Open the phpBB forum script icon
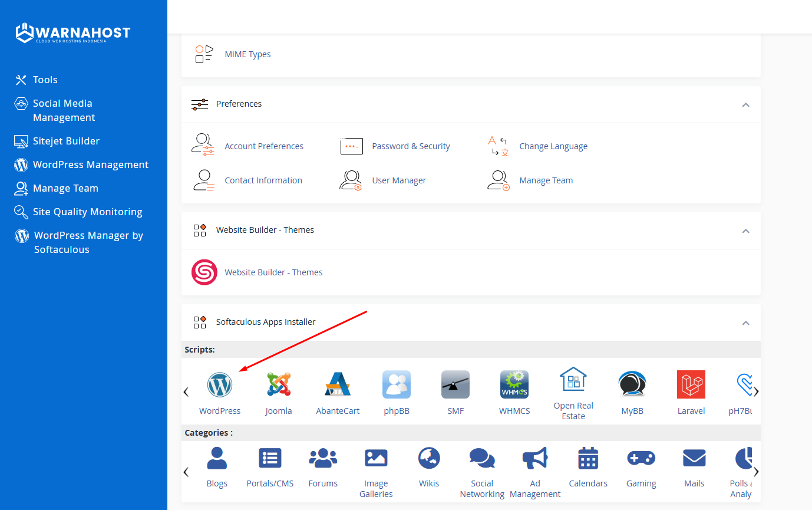Image resolution: width=812 pixels, height=510 pixels. (x=397, y=385)
